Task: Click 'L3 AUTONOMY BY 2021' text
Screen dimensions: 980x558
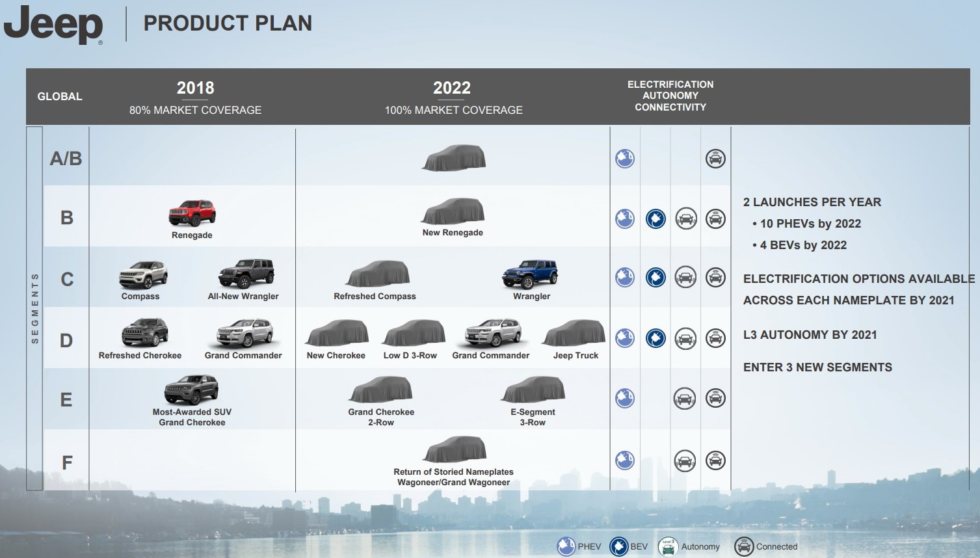Action: pos(810,335)
